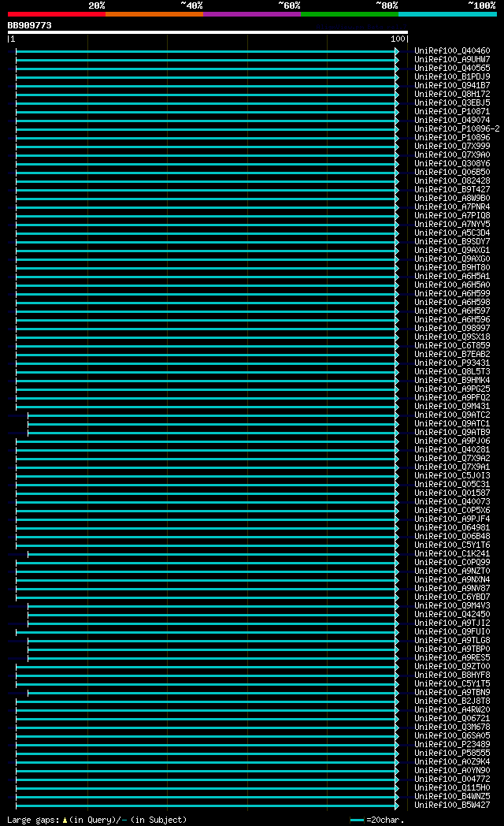Click the orange ~40% identity legend bar
This screenshot has height=826, width=504.
pos(154,14)
